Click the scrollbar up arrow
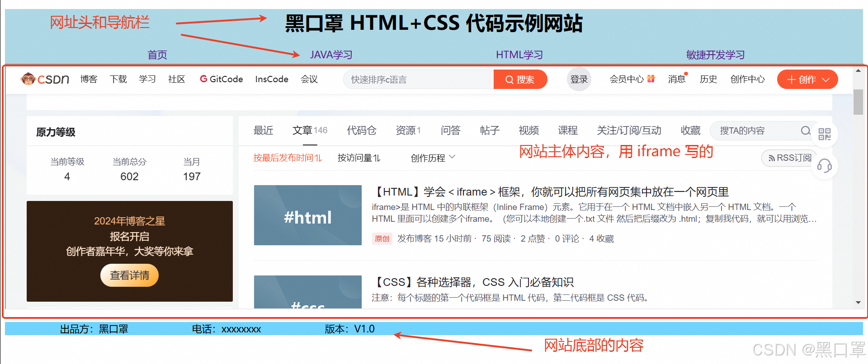The height and width of the screenshot is (364, 868). pos(858,71)
